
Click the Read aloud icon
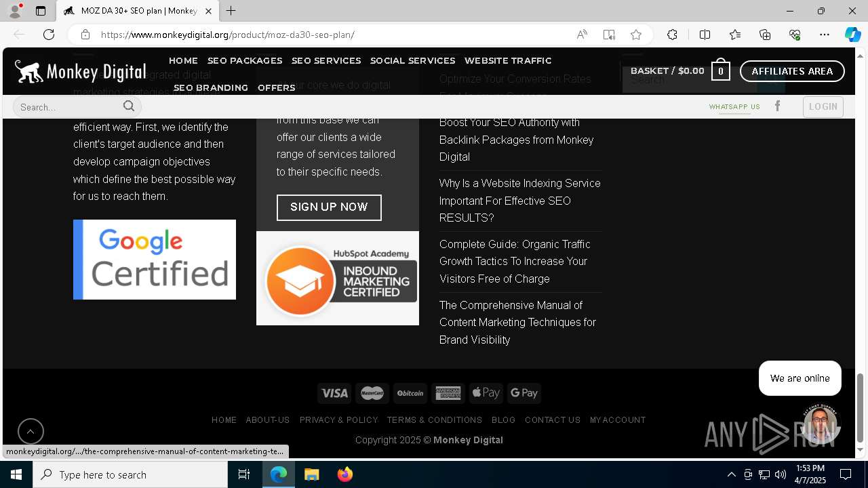click(582, 35)
